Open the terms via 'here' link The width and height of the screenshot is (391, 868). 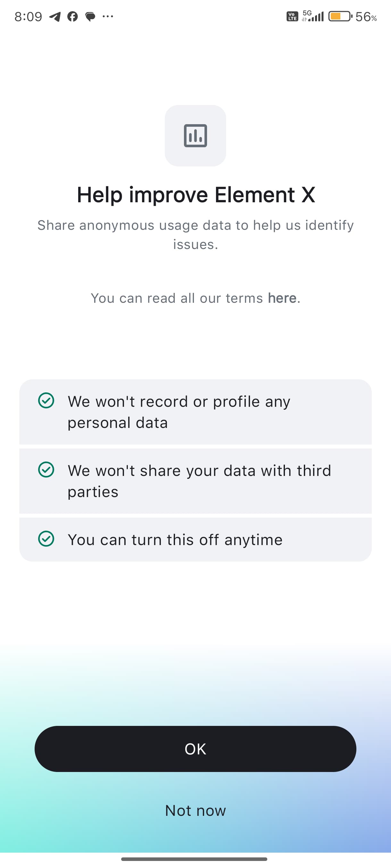point(282,298)
